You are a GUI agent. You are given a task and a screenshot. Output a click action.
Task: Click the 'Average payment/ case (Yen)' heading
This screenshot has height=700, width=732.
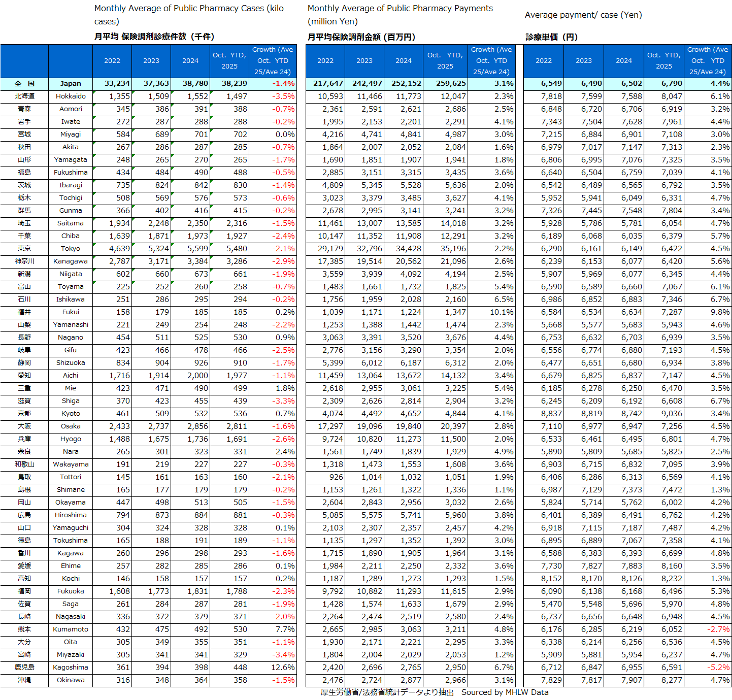tap(583, 15)
